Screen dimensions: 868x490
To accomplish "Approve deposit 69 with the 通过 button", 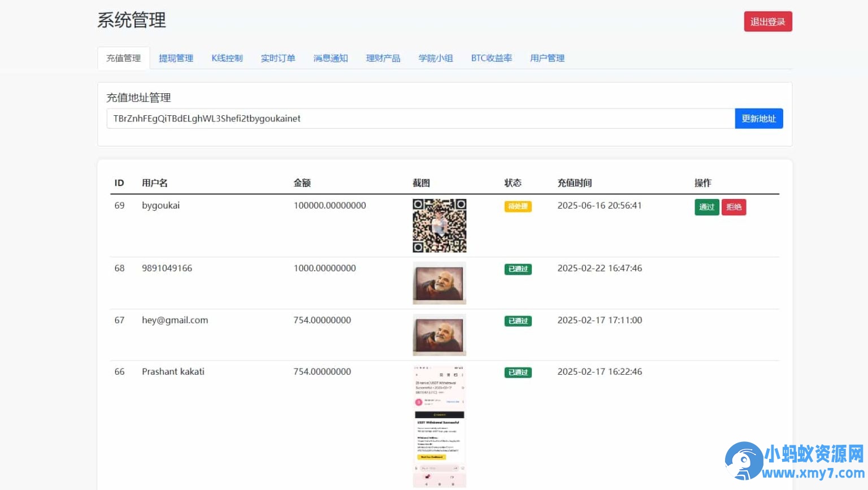I will (x=706, y=207).
